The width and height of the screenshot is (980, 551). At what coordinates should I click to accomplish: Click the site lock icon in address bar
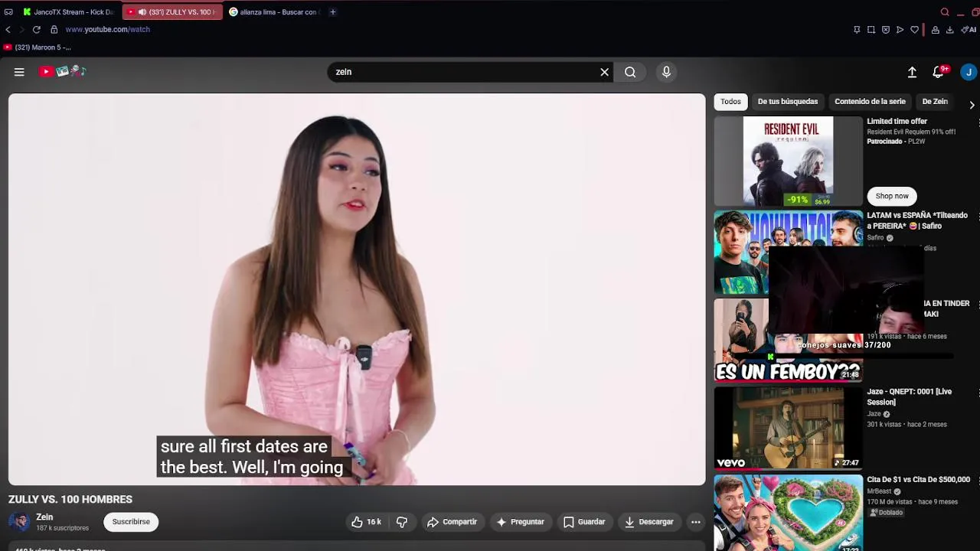point(54,30)
